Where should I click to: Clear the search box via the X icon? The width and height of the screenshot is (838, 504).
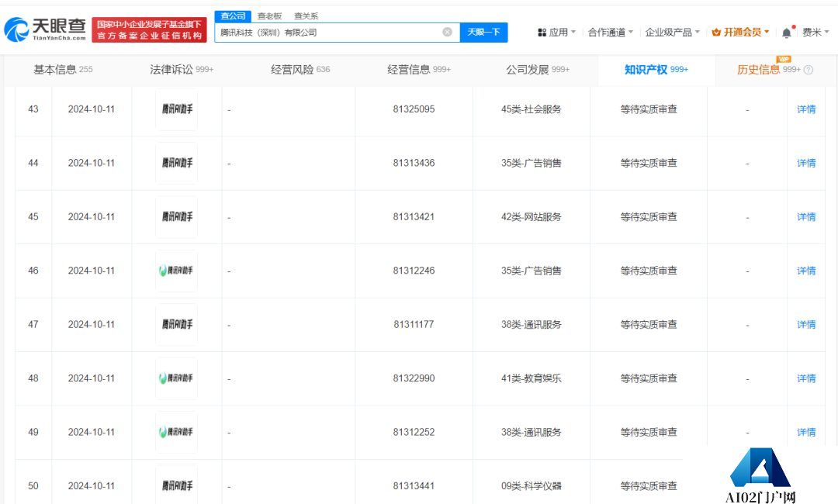(x=446, y=32)
